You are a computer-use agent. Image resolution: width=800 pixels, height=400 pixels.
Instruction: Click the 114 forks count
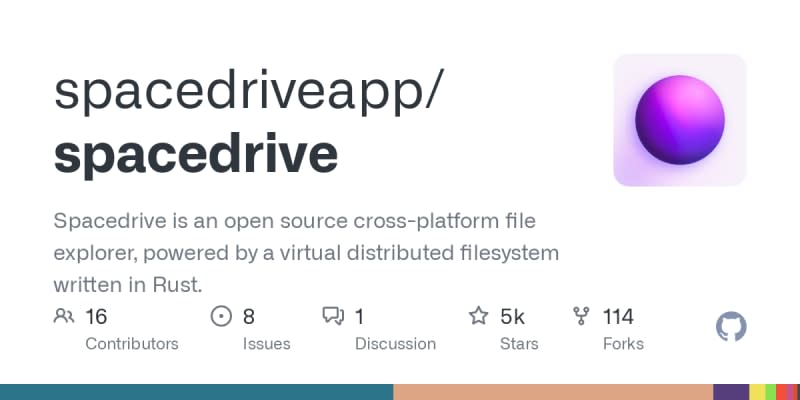pyautogui.click(x=618, y=317)
